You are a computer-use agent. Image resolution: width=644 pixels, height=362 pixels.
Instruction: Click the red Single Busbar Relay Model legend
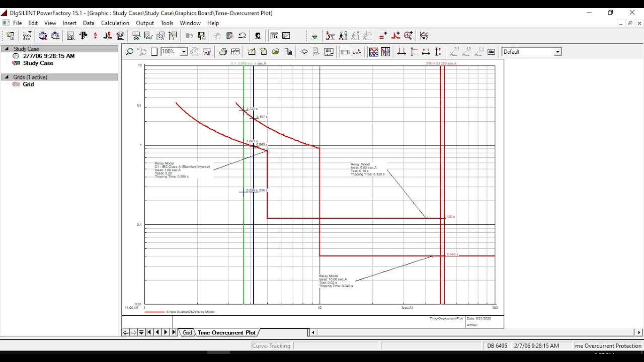(180, 312)
